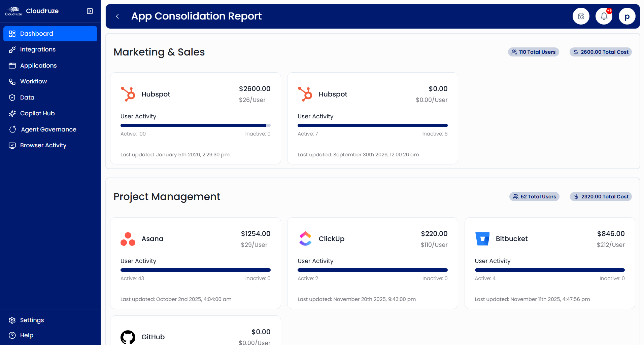644x345 pixels.
Task: Open notifications bell
Action: (x=604, y=16)
